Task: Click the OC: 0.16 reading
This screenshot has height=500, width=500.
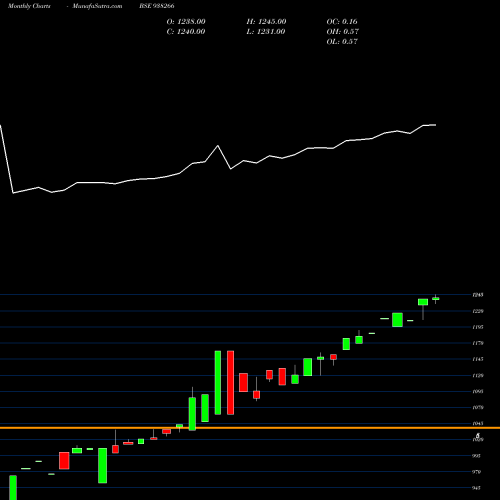Action: [342, 21]
